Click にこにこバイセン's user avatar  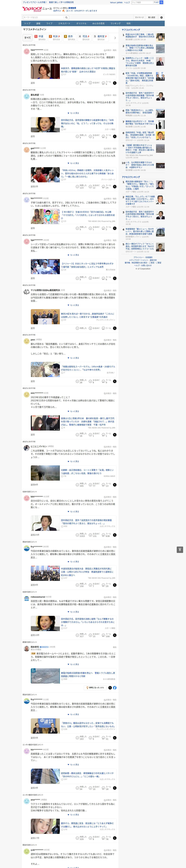tap(26, 448)
